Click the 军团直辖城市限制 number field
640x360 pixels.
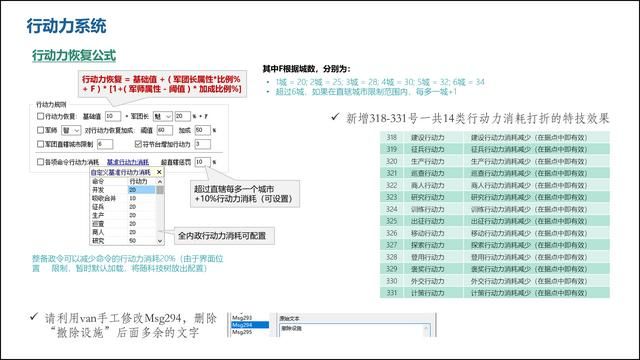click(105, 144)
